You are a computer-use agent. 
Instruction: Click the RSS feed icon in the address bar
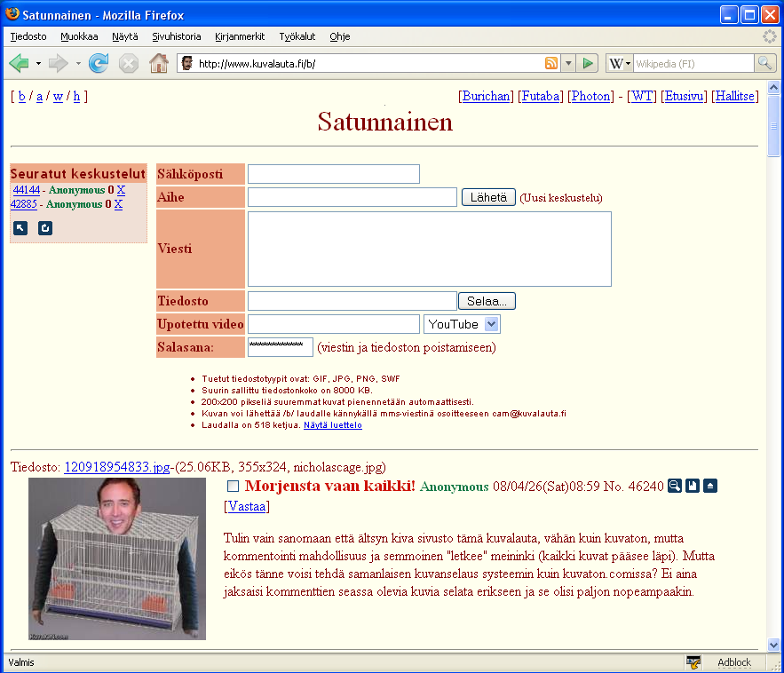click(x=551, y=63)
